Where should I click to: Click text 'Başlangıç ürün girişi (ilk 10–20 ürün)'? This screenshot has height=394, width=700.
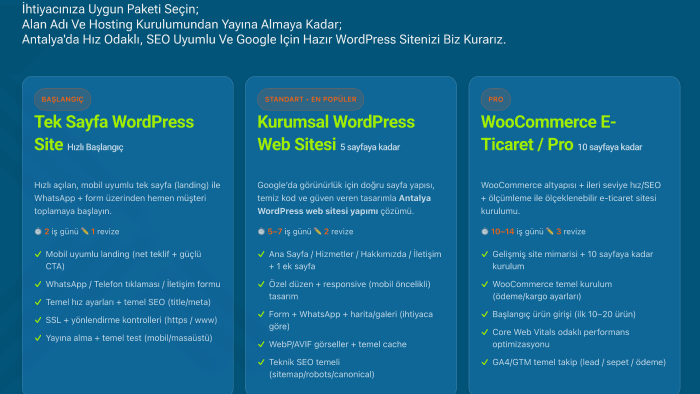point(564,315)
